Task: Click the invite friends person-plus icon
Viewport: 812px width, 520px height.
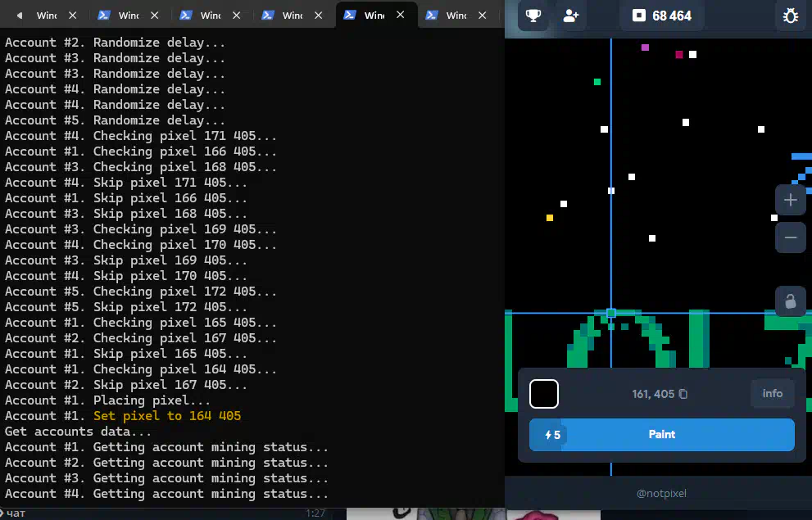Action: 571,16
